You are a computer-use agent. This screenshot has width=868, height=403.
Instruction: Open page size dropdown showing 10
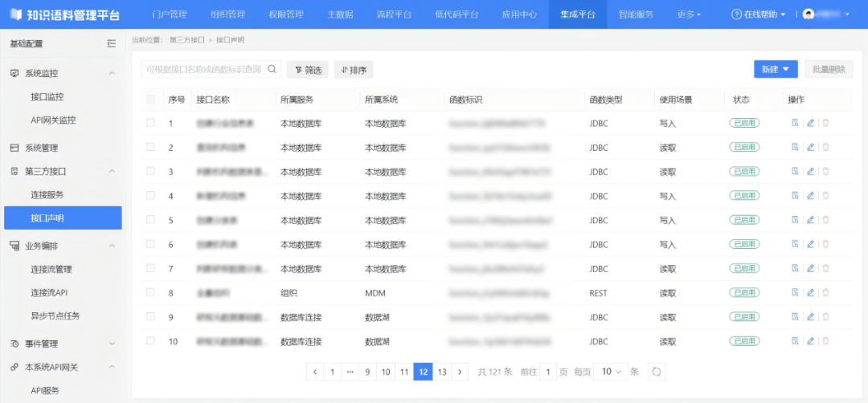[x=611, y=372]
